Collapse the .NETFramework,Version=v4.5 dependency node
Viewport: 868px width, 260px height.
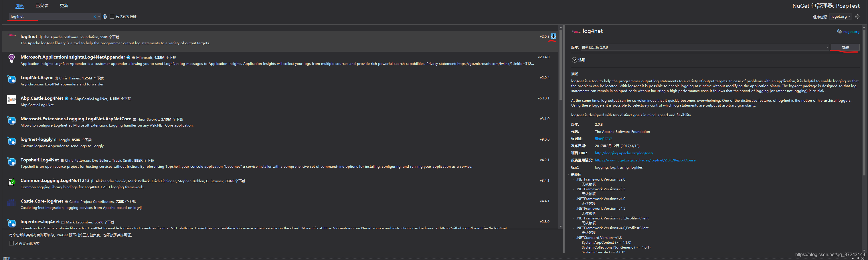click(x=574, y=209)
